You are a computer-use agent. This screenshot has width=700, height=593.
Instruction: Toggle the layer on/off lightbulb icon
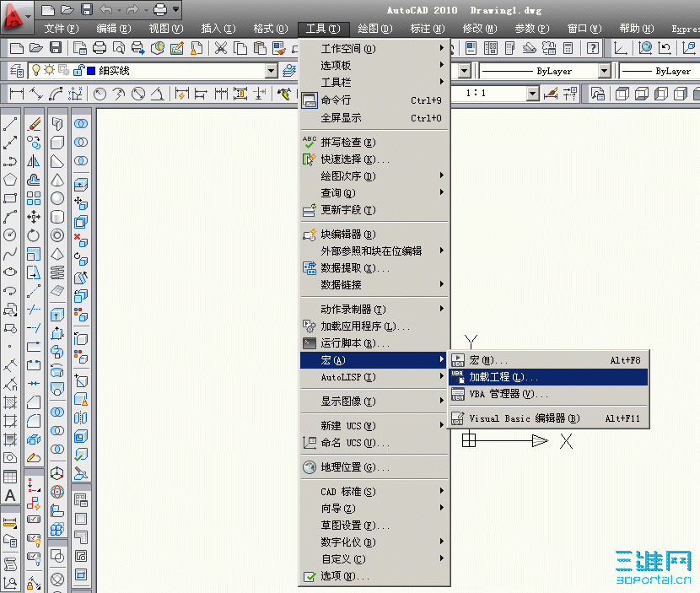pyautogui.click(x=36, y=70)
